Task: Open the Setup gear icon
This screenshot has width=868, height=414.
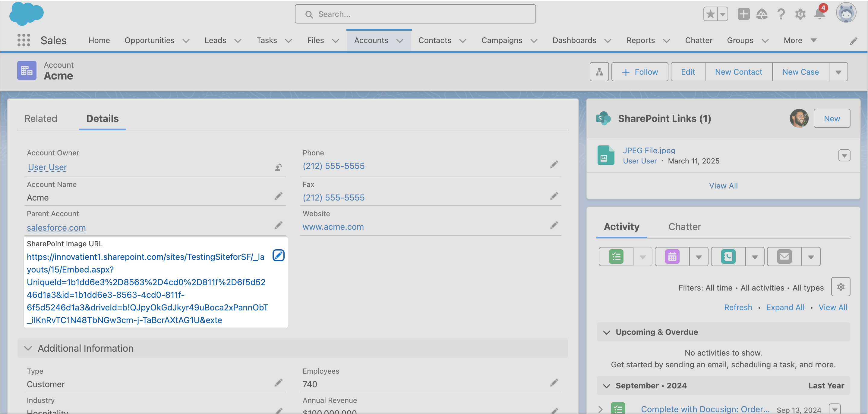Action: coord(800,14)
